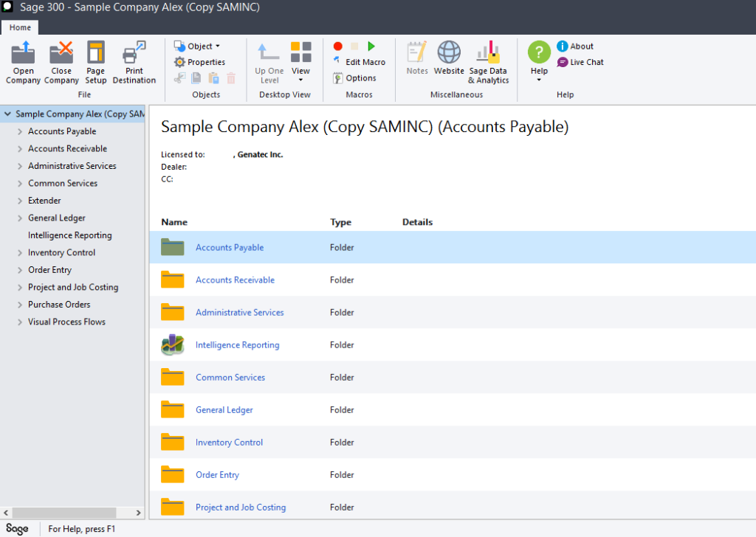The height and width of the screenshot is (537, 756).
Task: Choose the Print Destination icon
Action: click(134, 52)
